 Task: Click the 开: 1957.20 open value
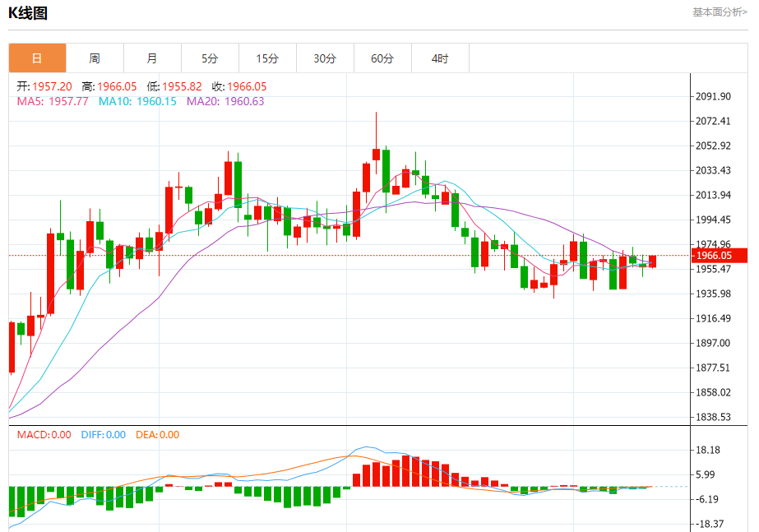[x=44, y=86]
